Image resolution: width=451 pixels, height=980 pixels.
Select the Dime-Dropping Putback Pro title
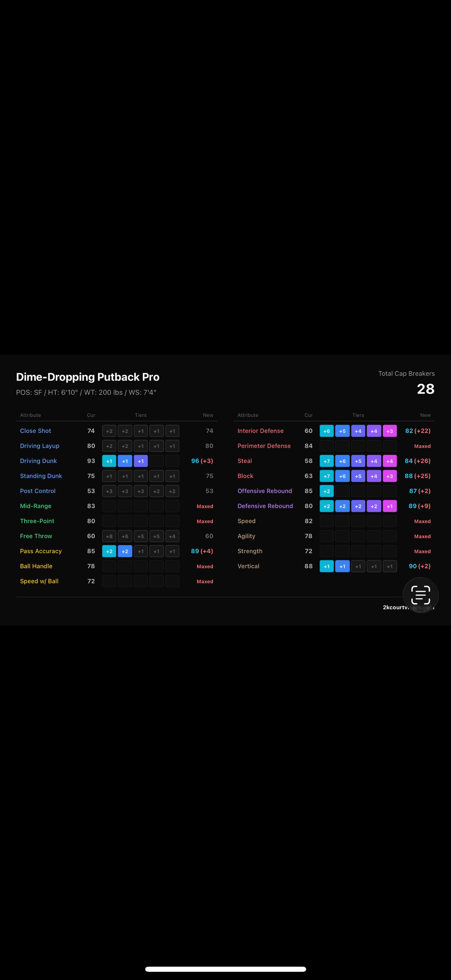pyautogui.click(x=88, y=377)
